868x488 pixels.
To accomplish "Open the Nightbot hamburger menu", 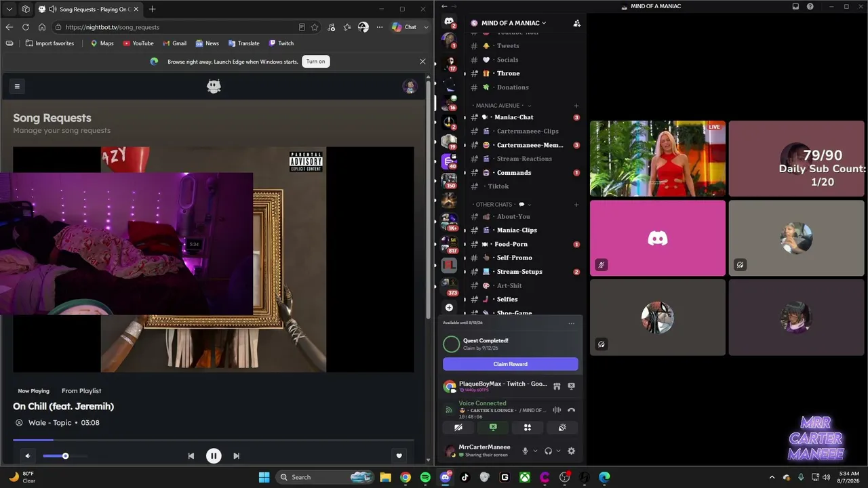I will click(x=17, y=86).
